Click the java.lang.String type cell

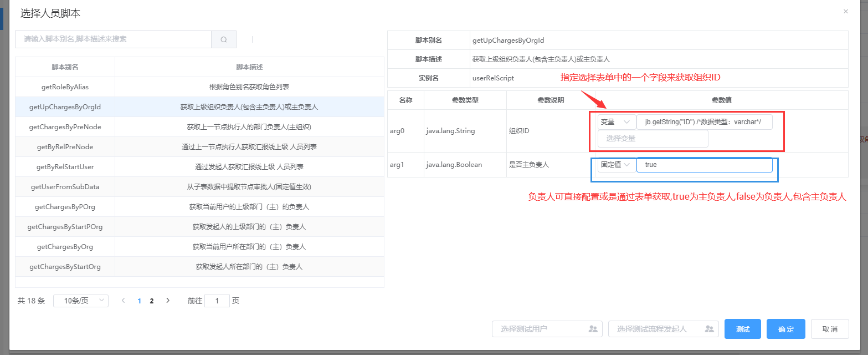click(x=465, y=131)
